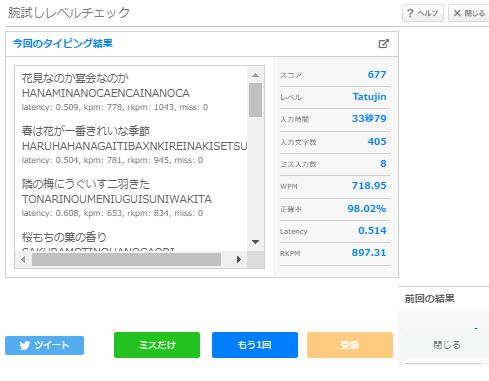Click the RKPM value 897.31
This screenshot has width=489, height=381.
pos(369,252)
